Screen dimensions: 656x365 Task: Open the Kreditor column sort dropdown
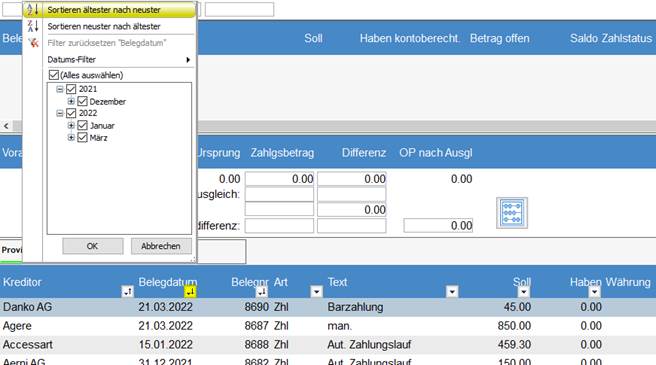point(128,291)
